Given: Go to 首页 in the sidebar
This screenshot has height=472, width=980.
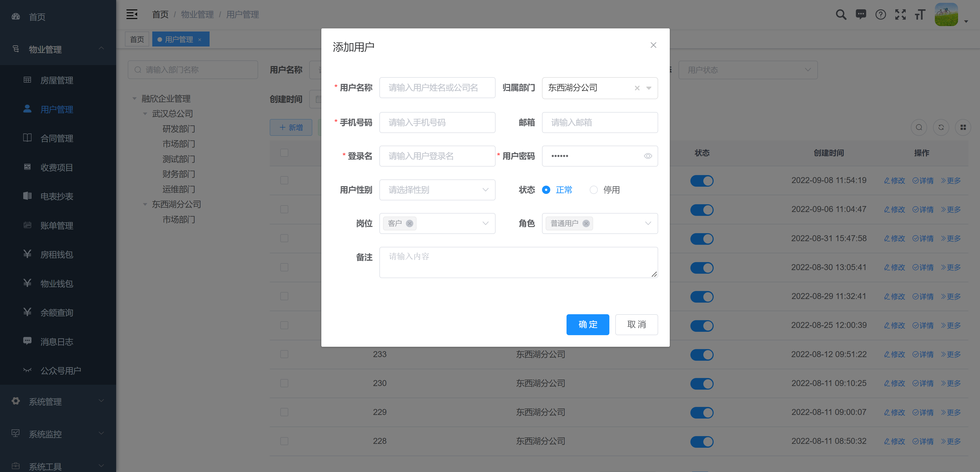Looking at the screenshot, I should (58, 17).
